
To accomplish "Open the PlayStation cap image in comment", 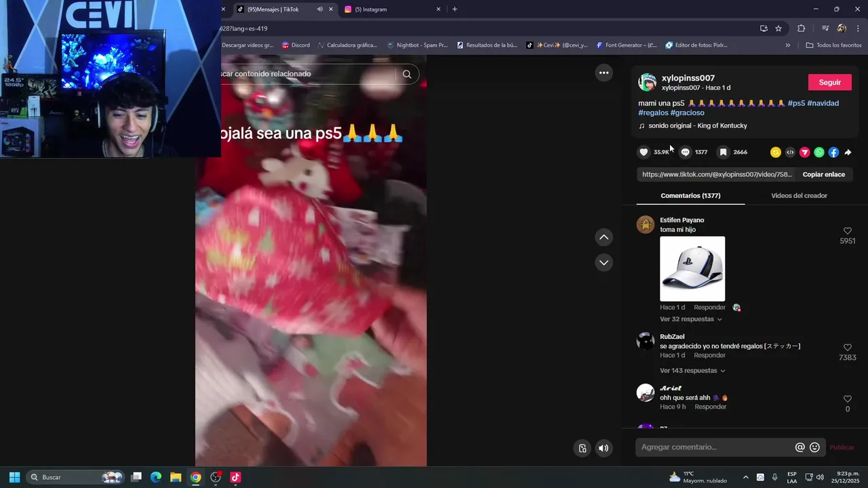I will coord(692,268).
